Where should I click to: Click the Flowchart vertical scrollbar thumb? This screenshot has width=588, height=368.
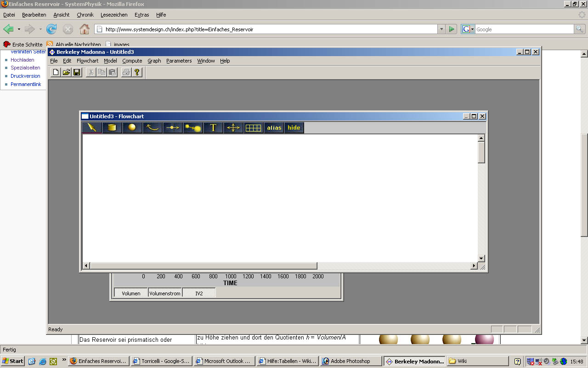[481, 152]
